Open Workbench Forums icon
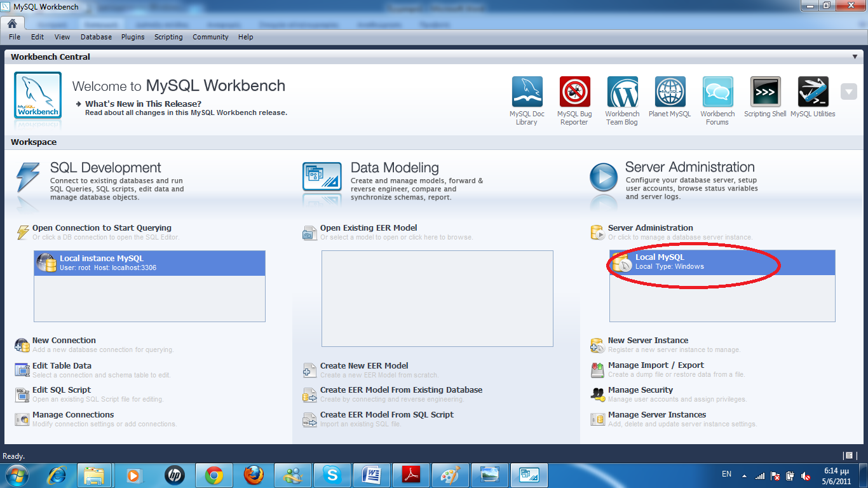Screen dimensions: 868x488 (718, 92)
